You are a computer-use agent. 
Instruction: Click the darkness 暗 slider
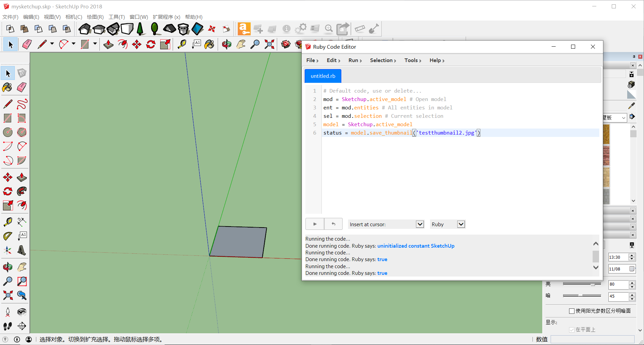click(x=582, y=296)
